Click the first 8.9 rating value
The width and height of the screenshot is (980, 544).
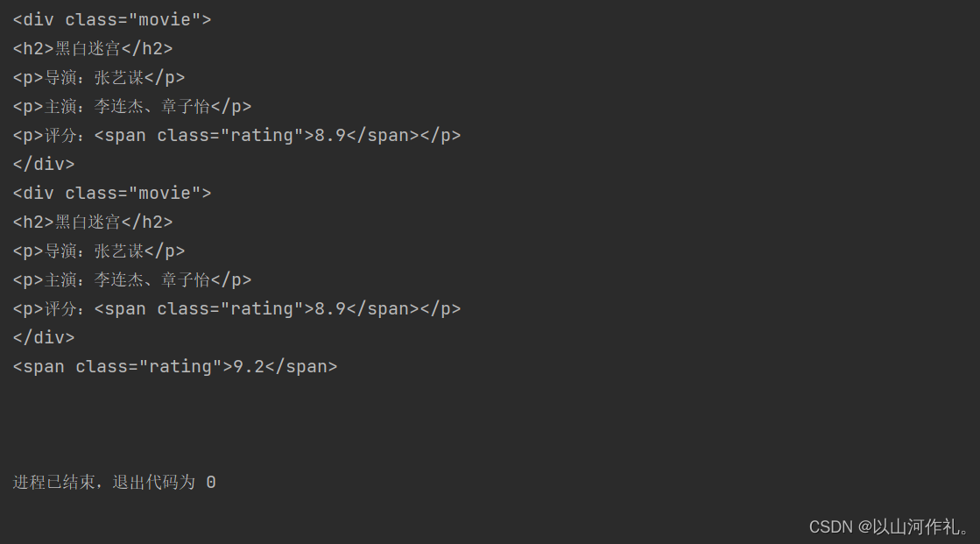[x=330, y=136]
